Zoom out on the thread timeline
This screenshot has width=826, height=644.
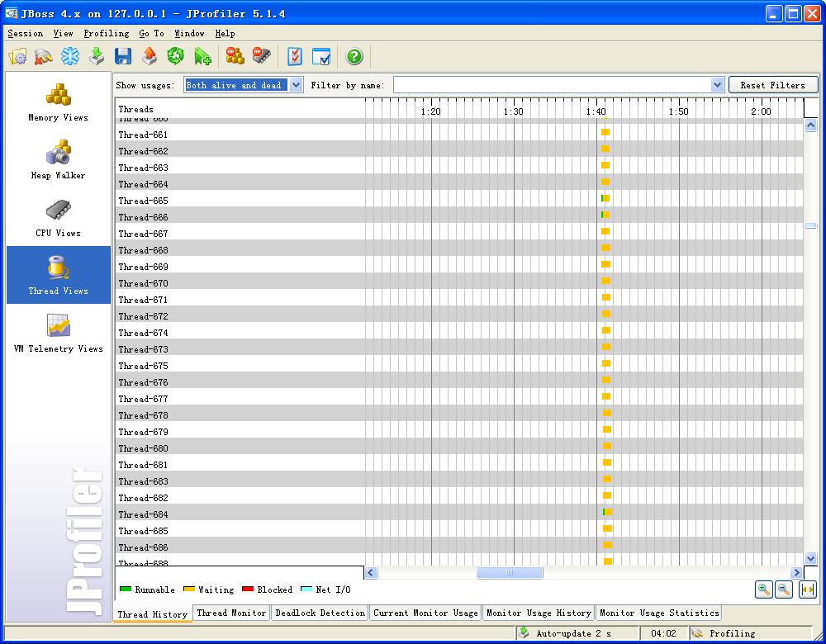click(x=784, y=590)
